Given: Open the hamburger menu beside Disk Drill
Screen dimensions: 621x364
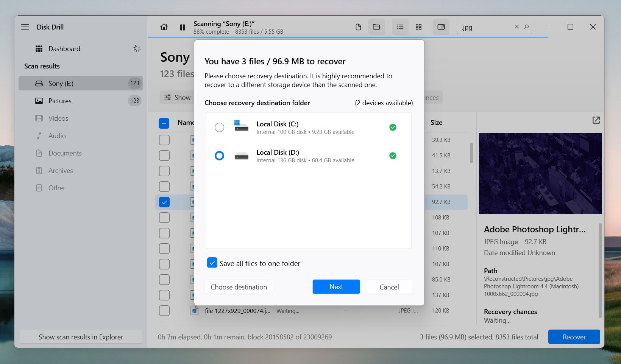Looking at the screenshot, I should 25,27.
